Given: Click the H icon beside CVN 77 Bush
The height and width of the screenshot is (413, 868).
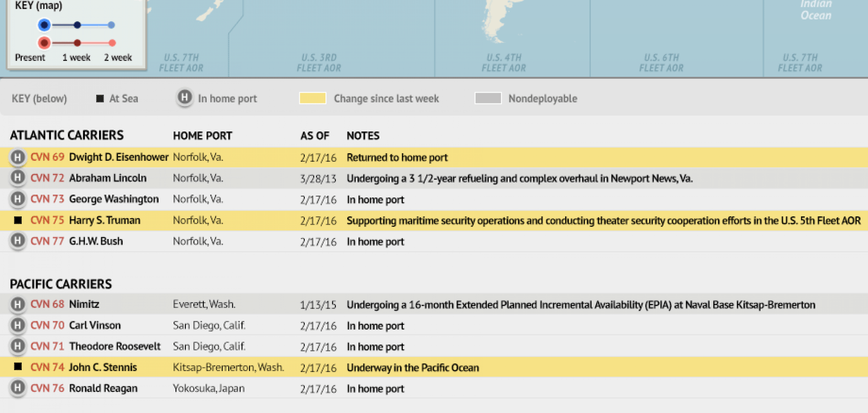Looking at the screenshot, I should (18, 241).
